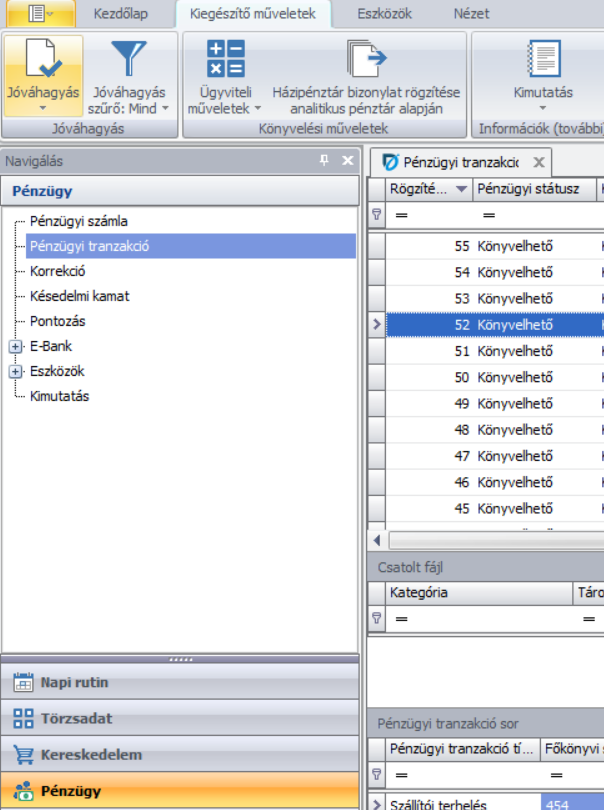Click Házipénztár bizonylat rögzítése icon
Viewport: 604px width, 810px height.
(x=366, y=60)
